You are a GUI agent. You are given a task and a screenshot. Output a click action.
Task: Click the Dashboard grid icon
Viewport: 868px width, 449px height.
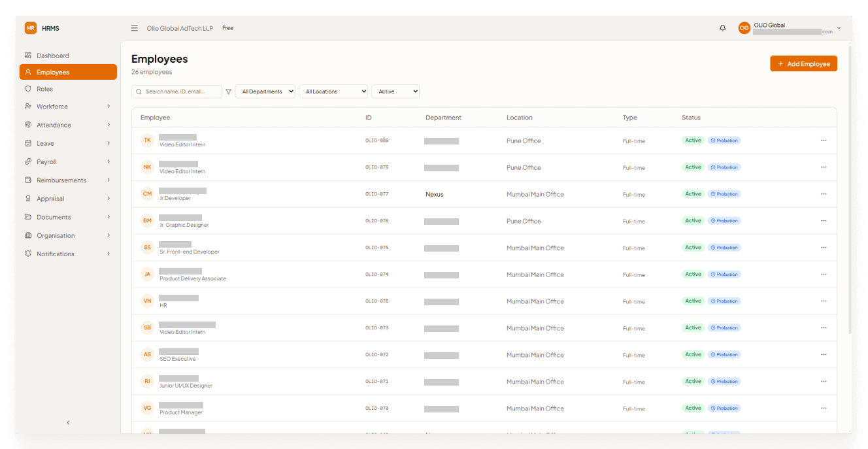pos(28,56)
